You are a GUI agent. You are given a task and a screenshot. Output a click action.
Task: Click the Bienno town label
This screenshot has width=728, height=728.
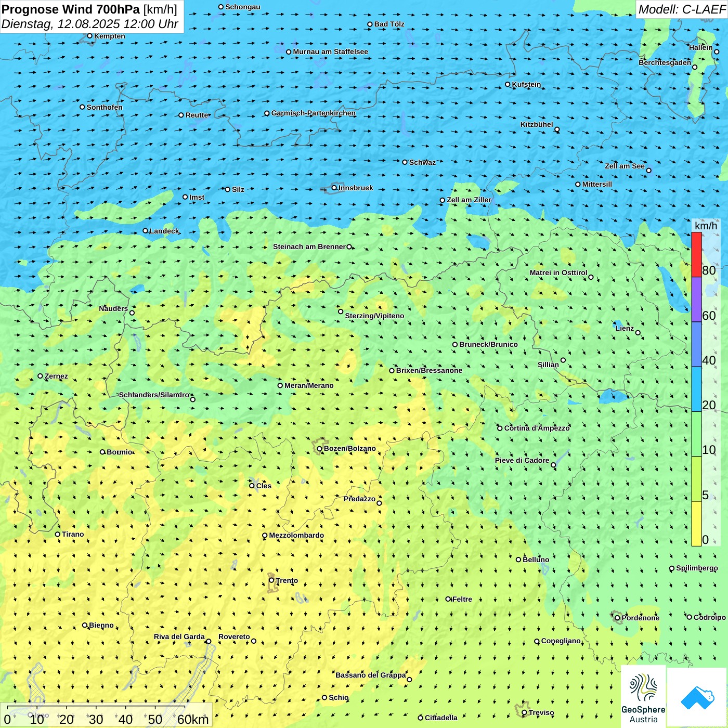coord(101,625)
